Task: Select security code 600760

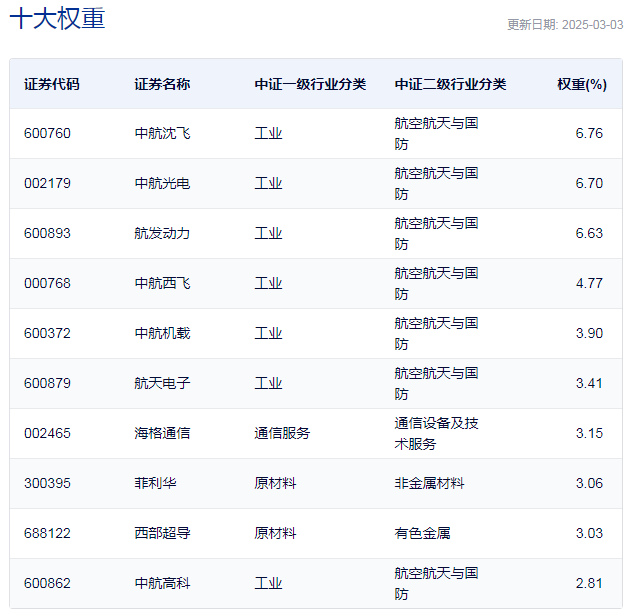Action: point(47,133)
